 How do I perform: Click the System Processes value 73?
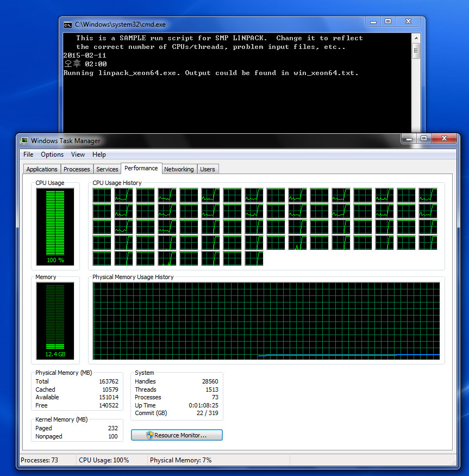215,397
